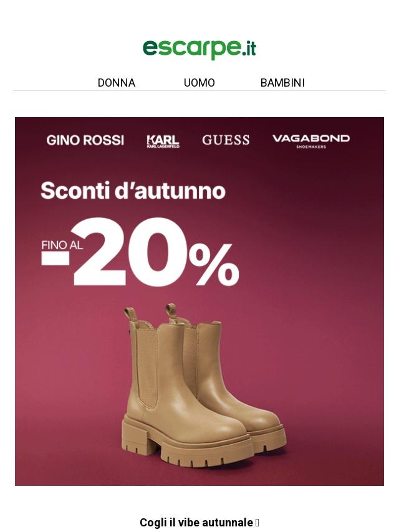
Task: Click the left boot's pull loop
Action: coord(130,314)
